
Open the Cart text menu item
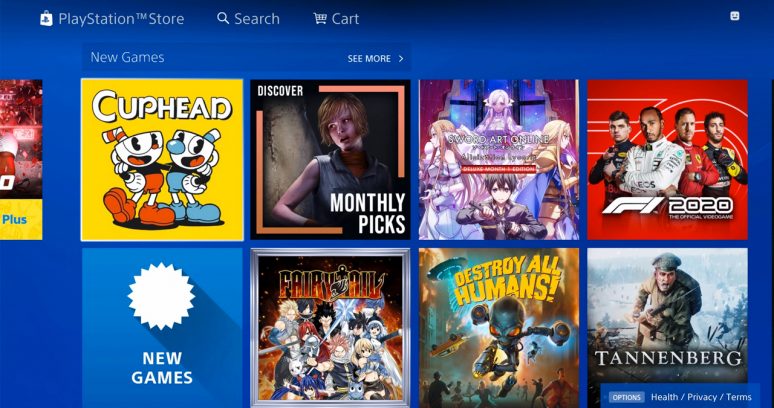345,19
